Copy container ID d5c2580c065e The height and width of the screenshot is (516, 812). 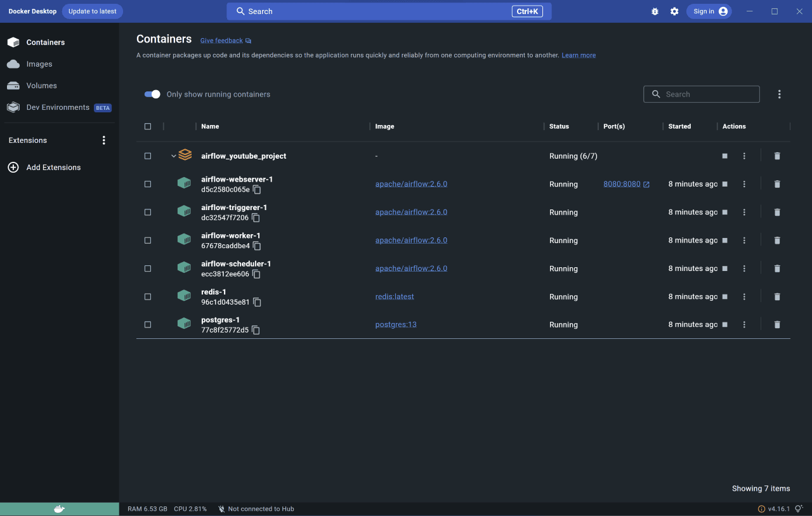(x=257, y=190)
